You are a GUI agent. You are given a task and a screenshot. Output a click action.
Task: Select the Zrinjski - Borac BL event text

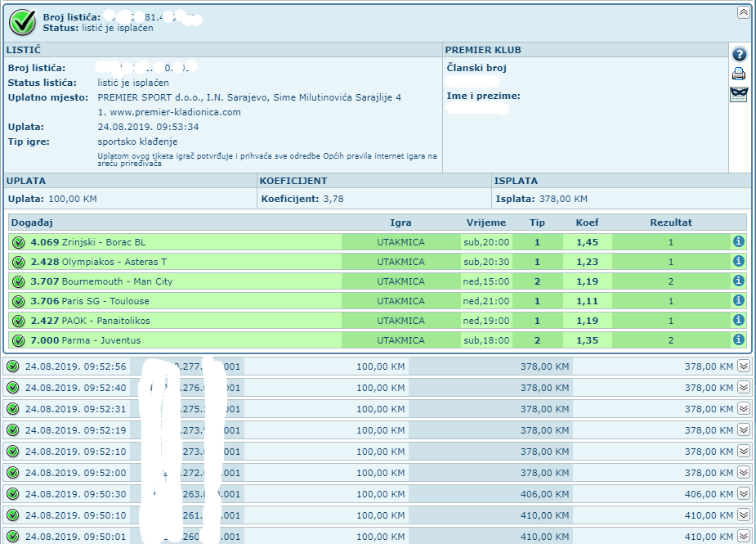(x=103, y=242)
